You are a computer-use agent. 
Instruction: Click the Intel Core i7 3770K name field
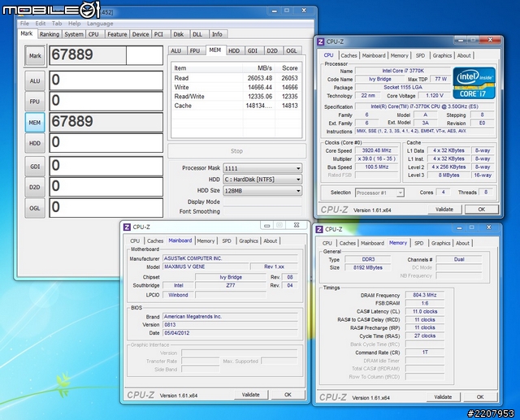pyautogui.click(x=403, y=71)
